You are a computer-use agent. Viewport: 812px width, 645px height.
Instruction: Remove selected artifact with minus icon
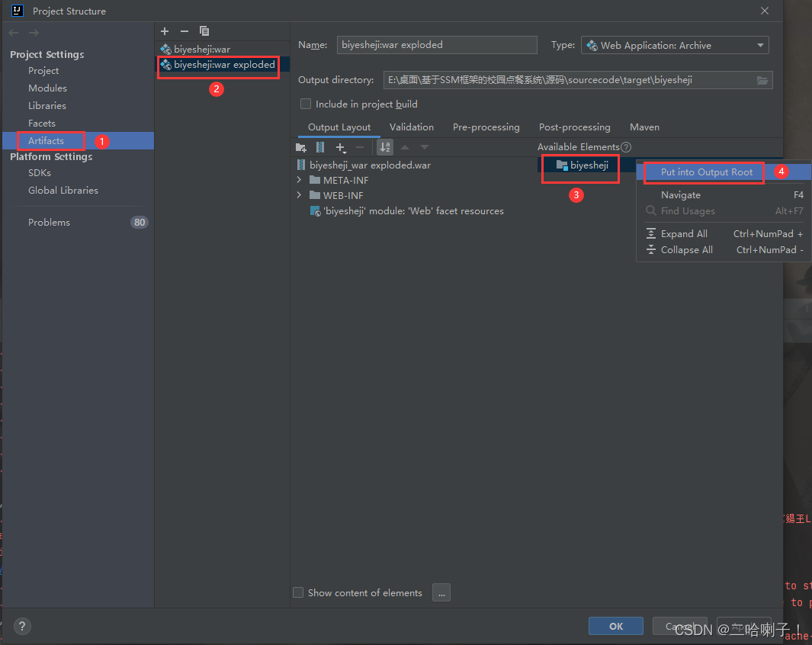click(x=185, y=31)
